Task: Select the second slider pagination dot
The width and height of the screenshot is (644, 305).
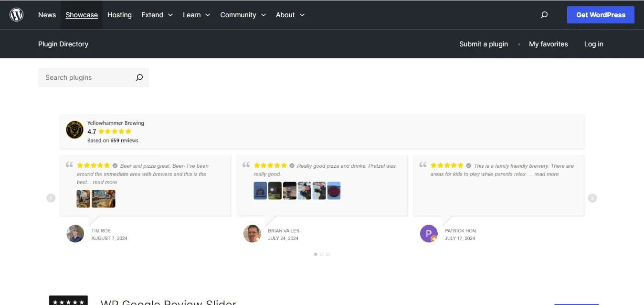Action: (322, 254)
